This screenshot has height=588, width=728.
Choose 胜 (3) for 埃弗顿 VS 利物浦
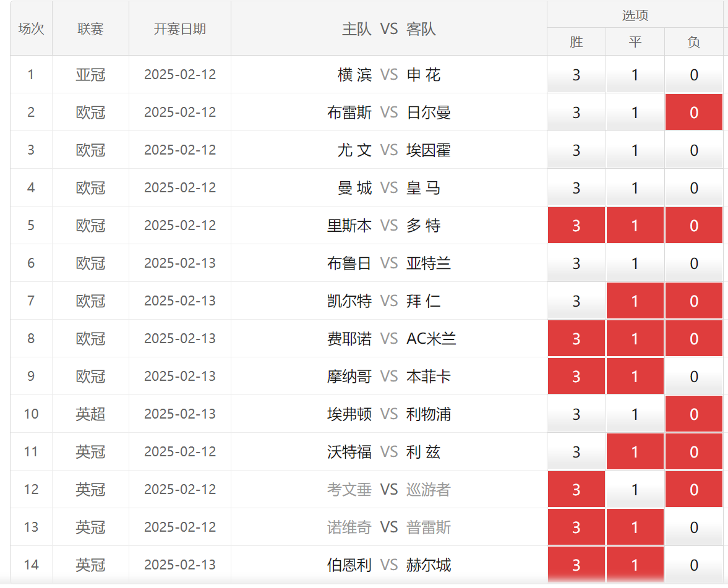(576, 414)
